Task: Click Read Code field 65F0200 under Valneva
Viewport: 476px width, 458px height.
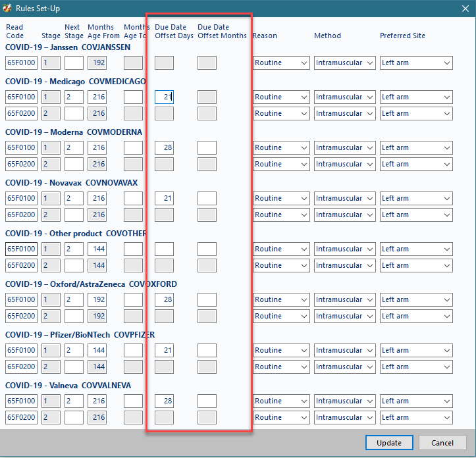Action: pyautogui.click(x=21, y=418)
